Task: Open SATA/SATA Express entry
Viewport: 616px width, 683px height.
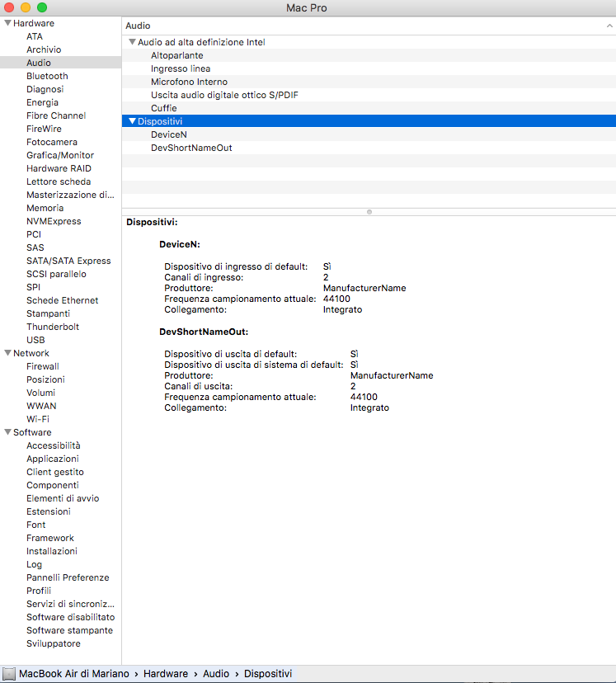Action: click(68, 261)
